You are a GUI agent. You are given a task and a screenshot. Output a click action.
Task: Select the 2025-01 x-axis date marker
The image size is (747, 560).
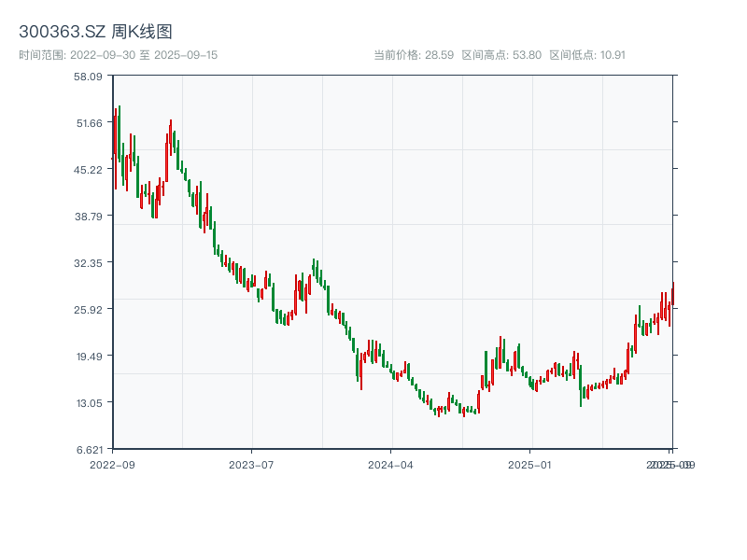(531, 464)
